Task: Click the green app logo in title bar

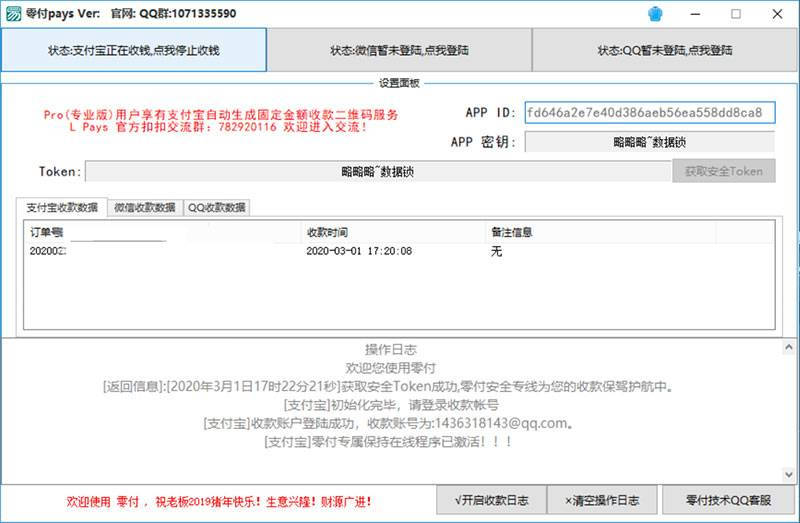Action: point(13,14)
